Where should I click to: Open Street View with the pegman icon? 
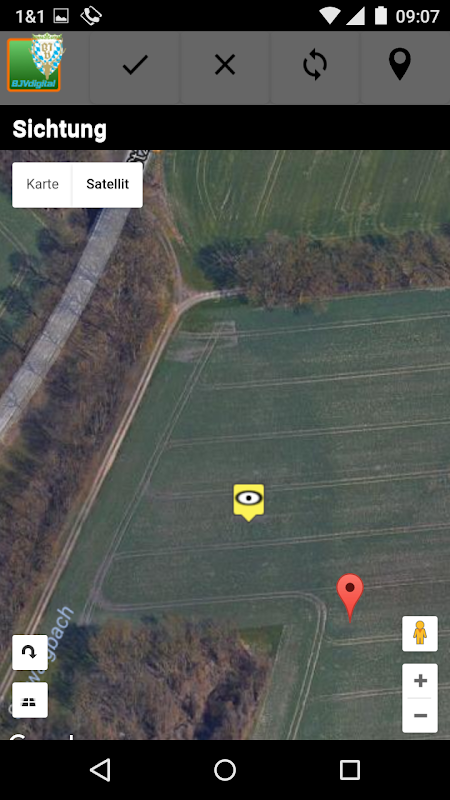click(x=420, y=633)
